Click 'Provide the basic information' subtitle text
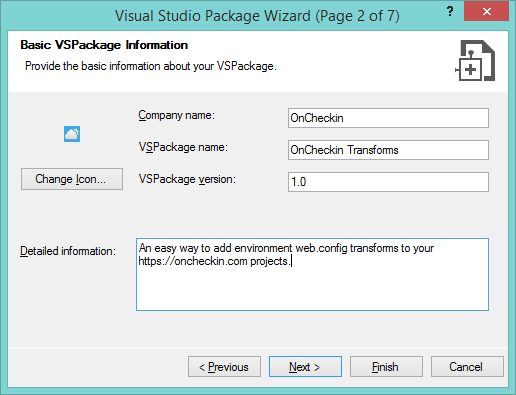Screen dimensions: 516x395 pyautogui.click(x=151, y=66)
